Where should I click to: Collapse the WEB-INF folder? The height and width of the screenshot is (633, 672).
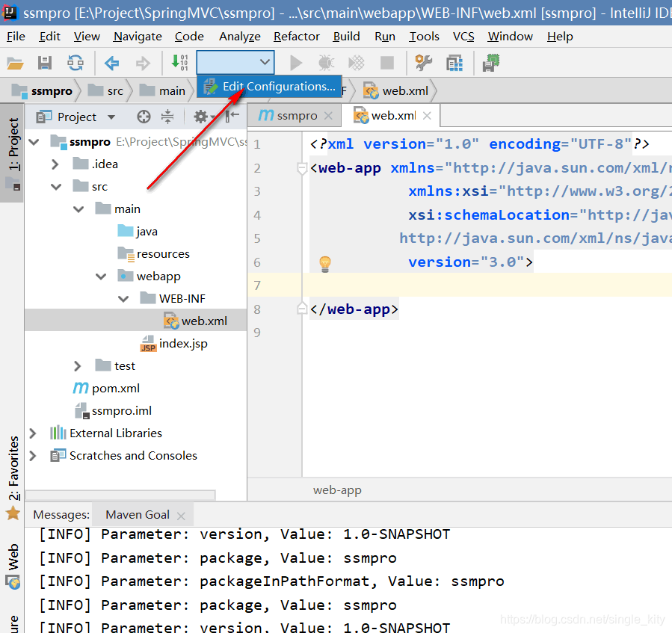point(123,299)
